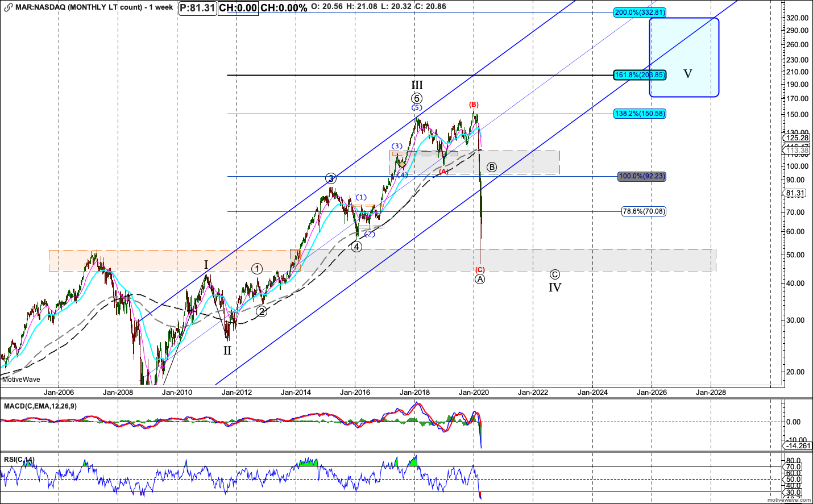This screenshot has width=813, height=504.
Task: Click the Roman numeral III wave label
Action: click(x=417, y=85)
